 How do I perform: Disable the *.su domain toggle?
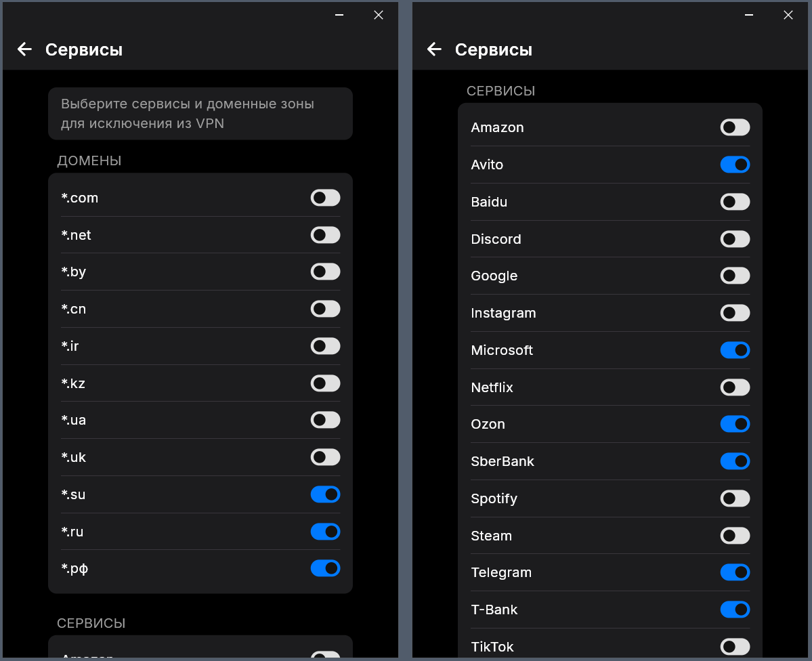coord(325,494)
